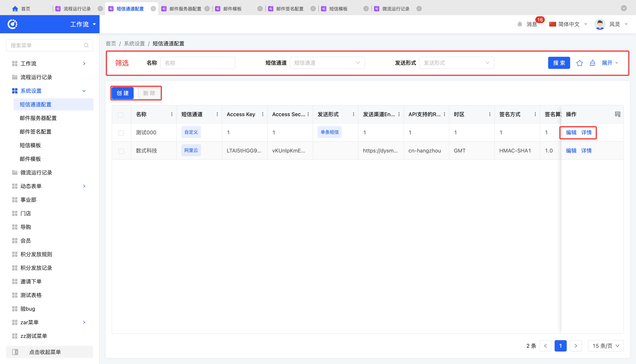Click 编辑 link for 数式科技 row
The image size is (636, 364).
tap(571, 151)
